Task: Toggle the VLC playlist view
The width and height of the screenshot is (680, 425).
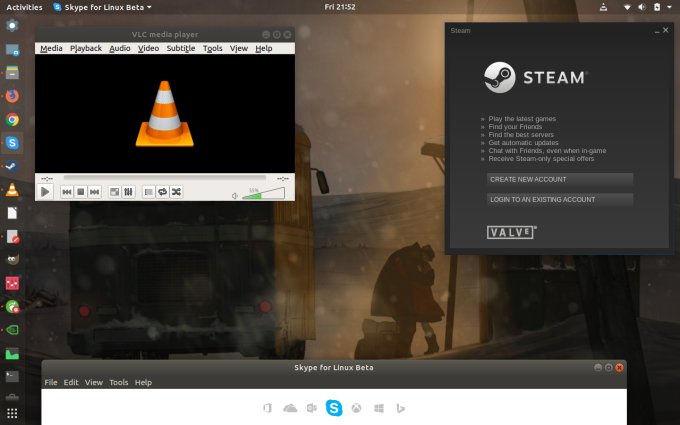Action: pos(149,191)
